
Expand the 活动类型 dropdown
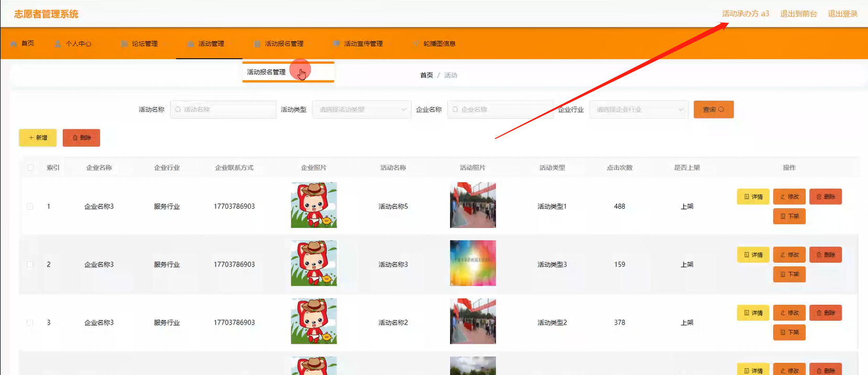point(361,110)
